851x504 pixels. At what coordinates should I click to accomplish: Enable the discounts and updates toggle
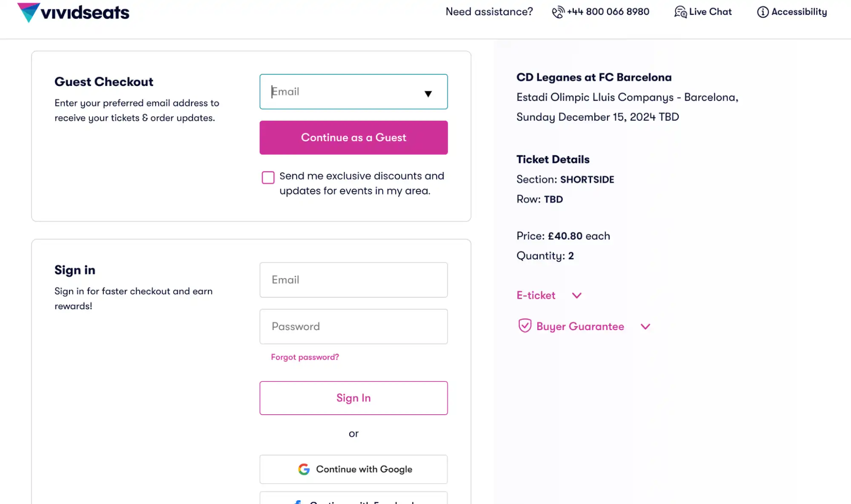point(268,178)
